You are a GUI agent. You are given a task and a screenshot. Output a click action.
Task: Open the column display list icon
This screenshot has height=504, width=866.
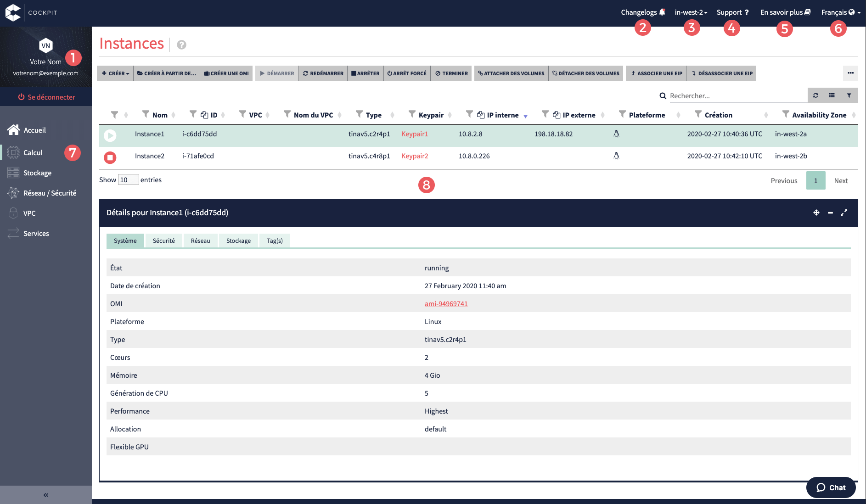coord(832,95)
